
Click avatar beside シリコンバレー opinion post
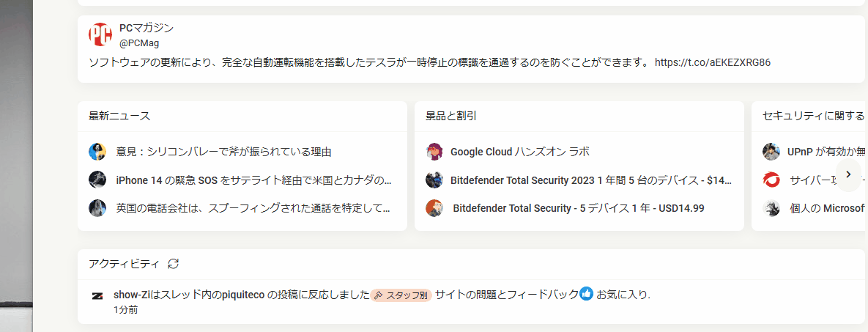click(x=97, y=152)
